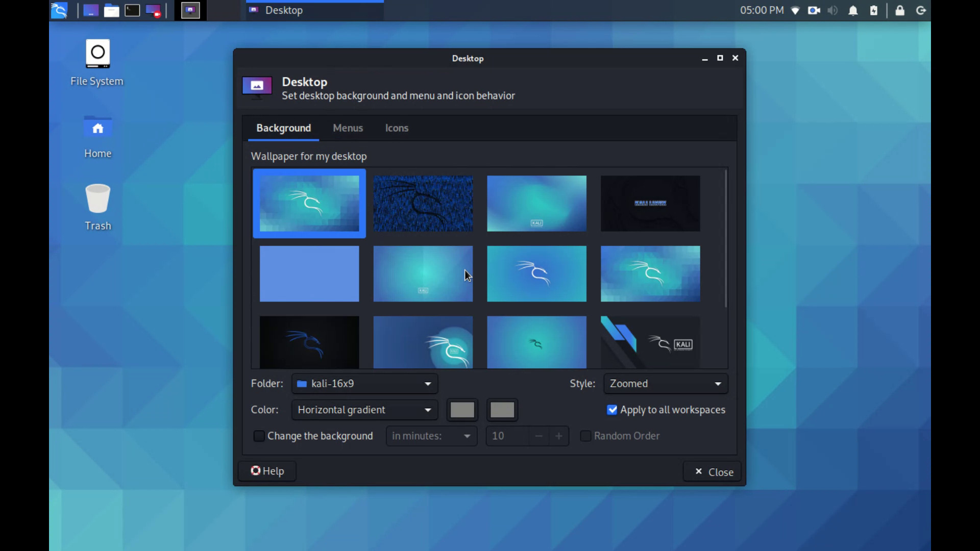Switch to the Icons tab
Viewport: 980px width, 551px height.
pyautogui.click(x=397, y=128)
